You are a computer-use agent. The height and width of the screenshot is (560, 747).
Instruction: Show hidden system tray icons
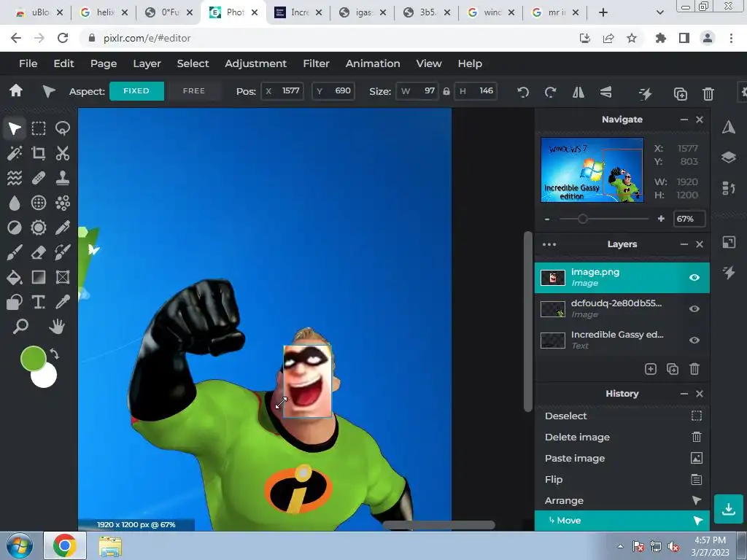pos(620,546)
